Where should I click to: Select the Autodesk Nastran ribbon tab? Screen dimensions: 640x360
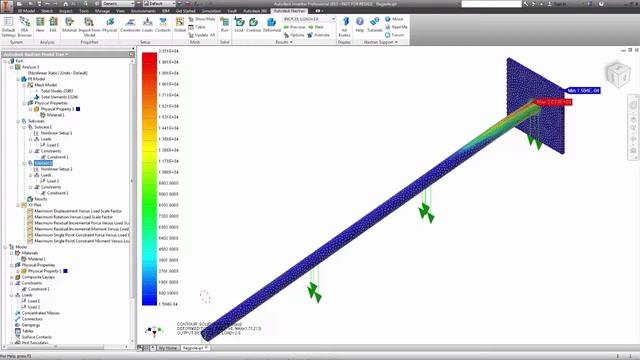[289, 11]
